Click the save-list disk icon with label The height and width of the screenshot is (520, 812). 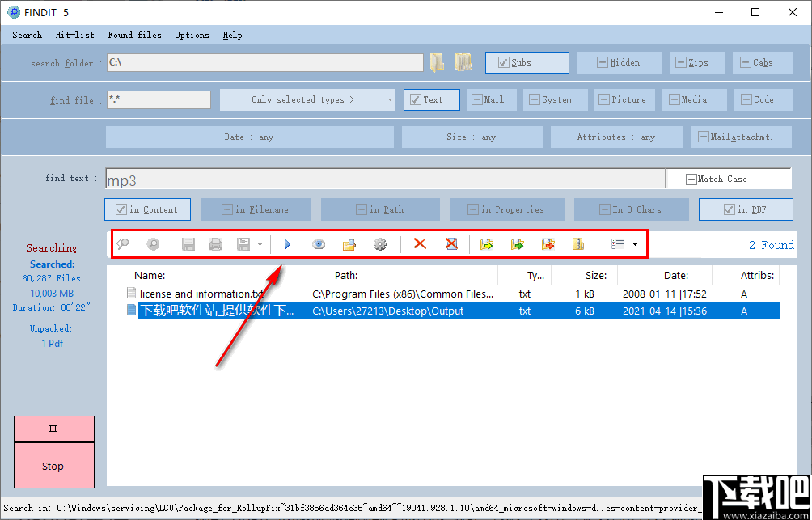243,244
